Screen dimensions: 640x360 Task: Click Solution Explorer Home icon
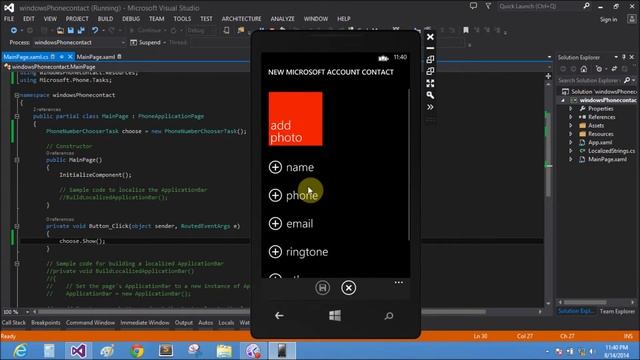click(584, 69)
